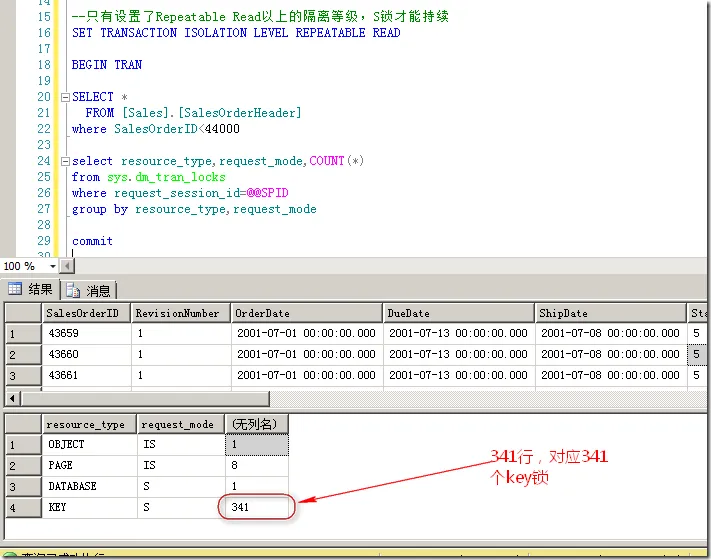Screen dimensions: 711x560
Task: Click the request_mode column header
Action: point(181,424)
